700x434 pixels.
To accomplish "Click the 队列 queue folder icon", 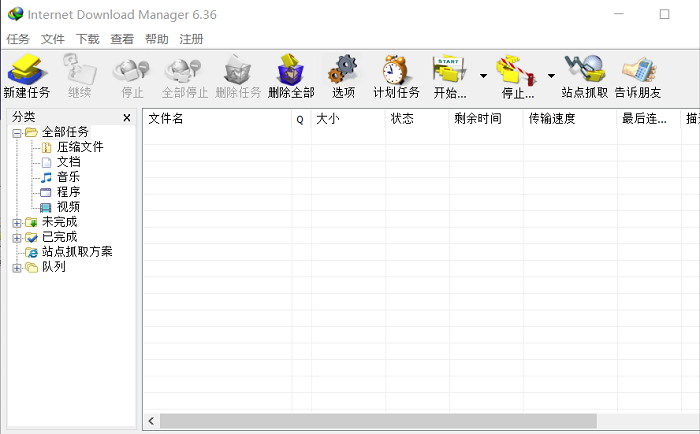I will 31,267.
